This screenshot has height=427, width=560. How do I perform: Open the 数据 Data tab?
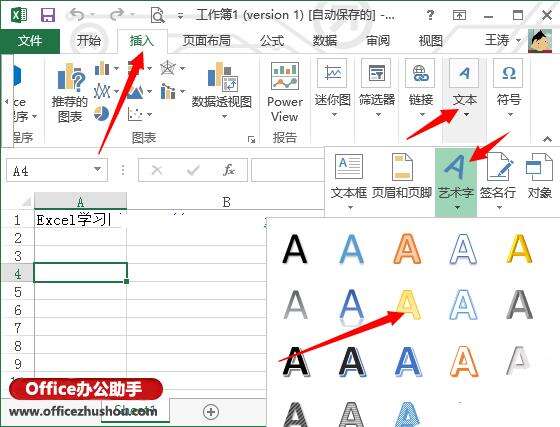pyautogui.click(x=325, y=41)
